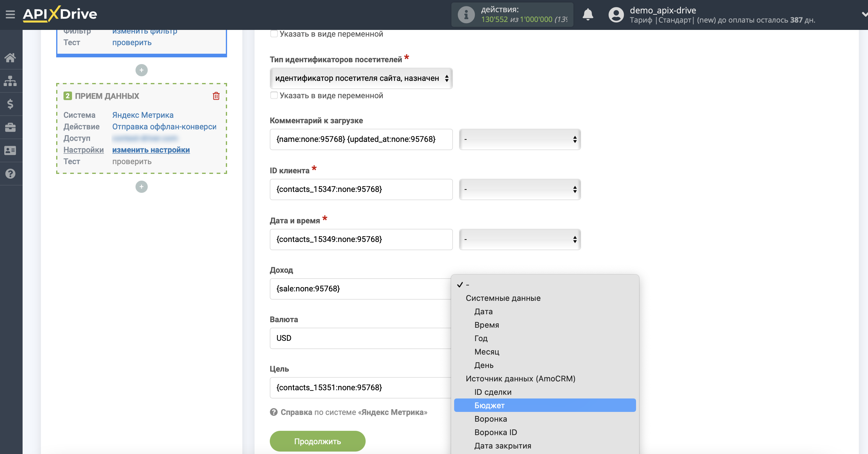Open dropdown beside 'Комментарий к загрузке' field
This screenshot has width=868, height=454.
pos(519,139)
